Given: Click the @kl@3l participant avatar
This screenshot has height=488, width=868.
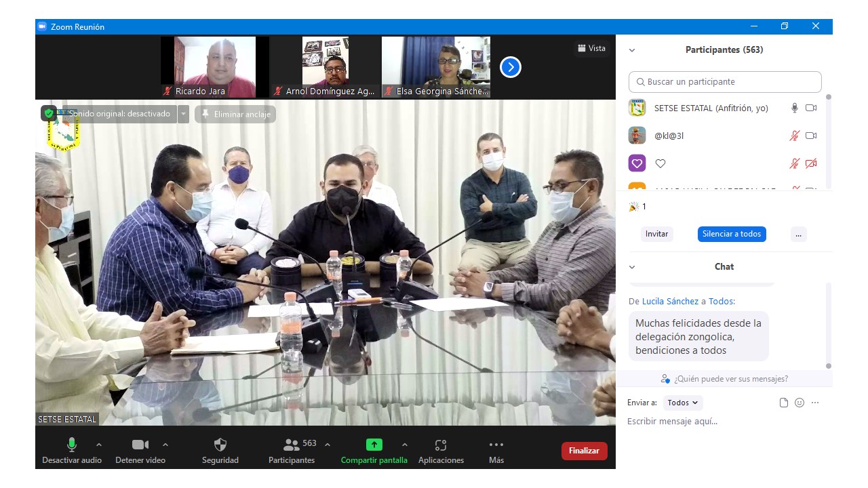Looking at the screenshot, I should coord(637,136).
